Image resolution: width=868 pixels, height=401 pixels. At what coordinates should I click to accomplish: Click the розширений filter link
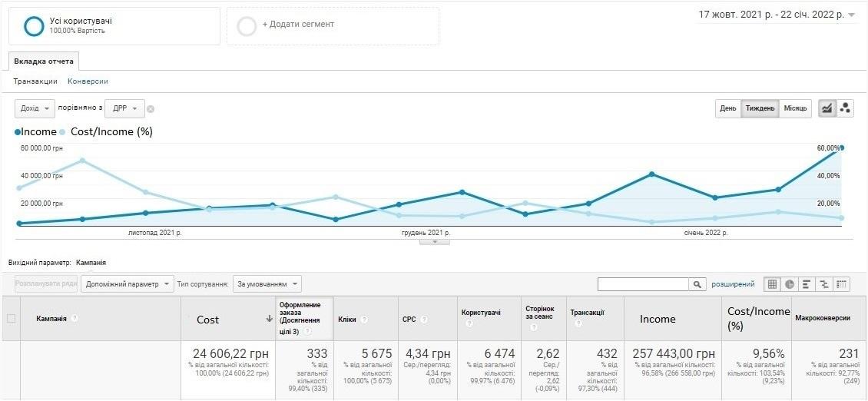coord(733,284)
